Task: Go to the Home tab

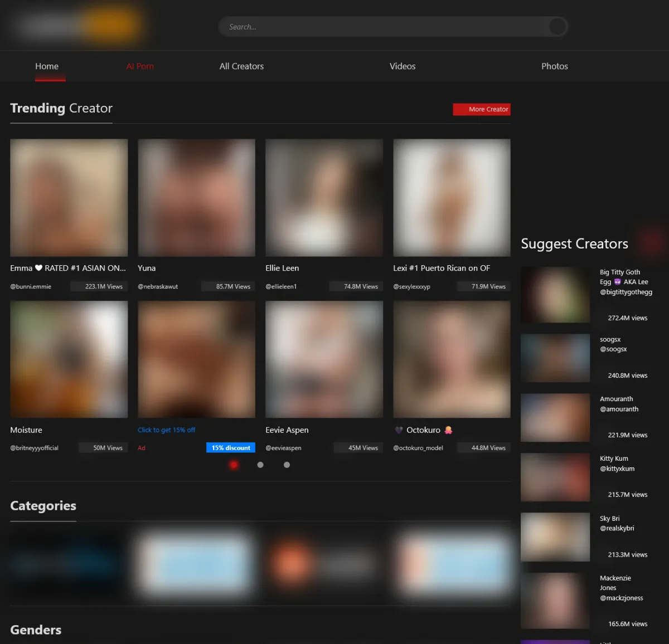Action: click(47, 66)
